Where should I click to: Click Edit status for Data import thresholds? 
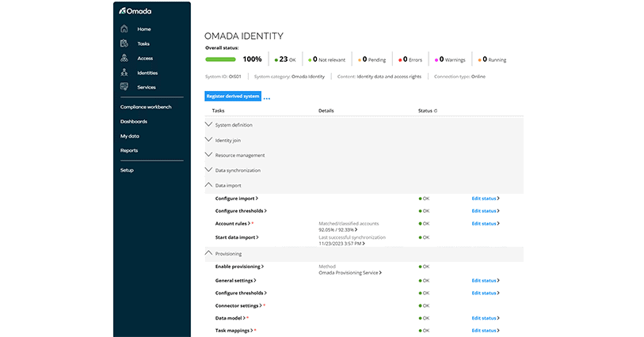coord(486,210)
